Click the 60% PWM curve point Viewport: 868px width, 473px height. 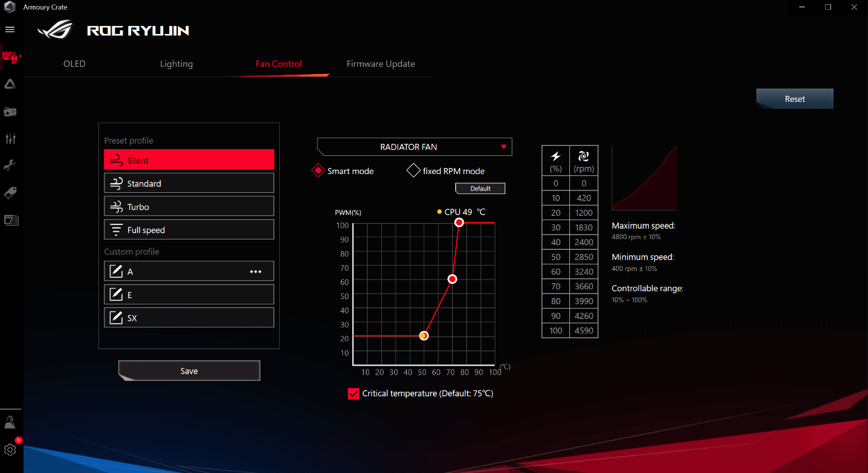click(x=452, y=279)
